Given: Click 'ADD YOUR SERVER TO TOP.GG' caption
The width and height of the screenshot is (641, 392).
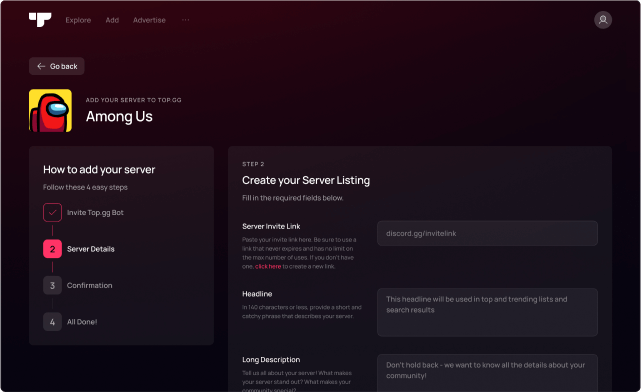Looking at the screenshot, I should pos(134,100).
